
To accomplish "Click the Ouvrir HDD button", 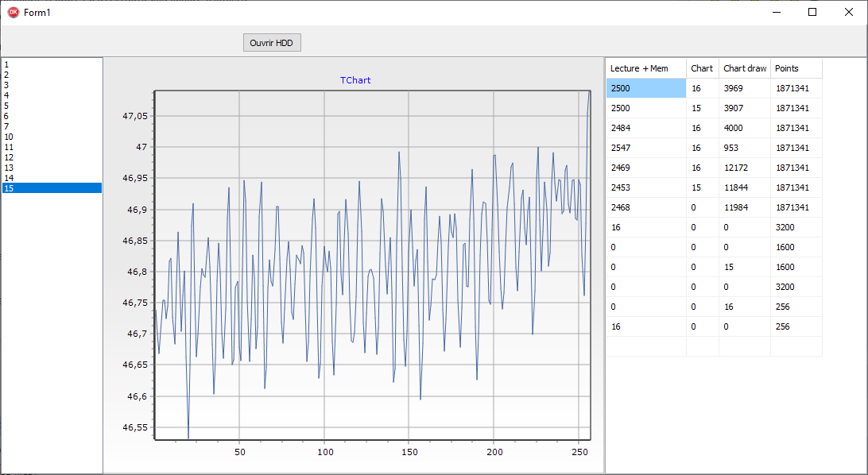I will (x=272, y=43).
